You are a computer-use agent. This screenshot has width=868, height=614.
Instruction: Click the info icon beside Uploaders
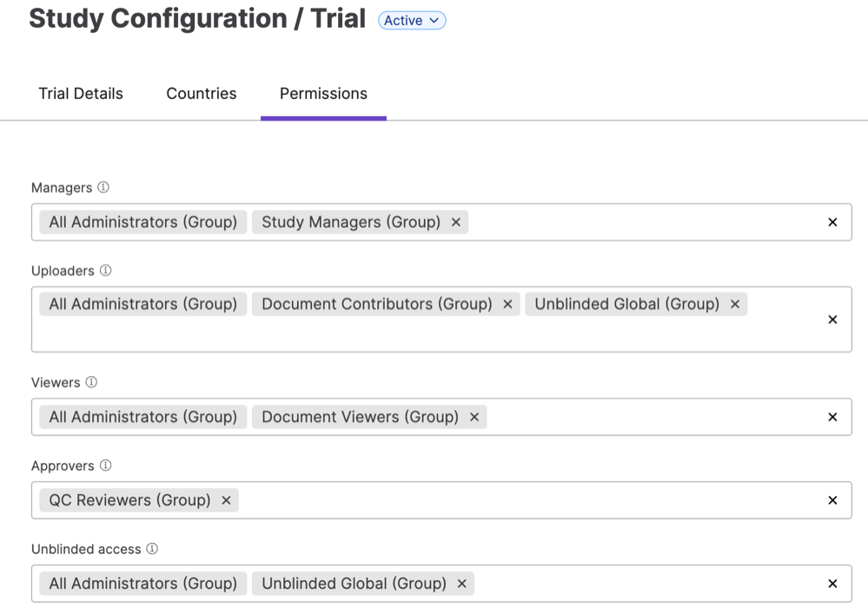pyautogui.click(x=106, y=271)
